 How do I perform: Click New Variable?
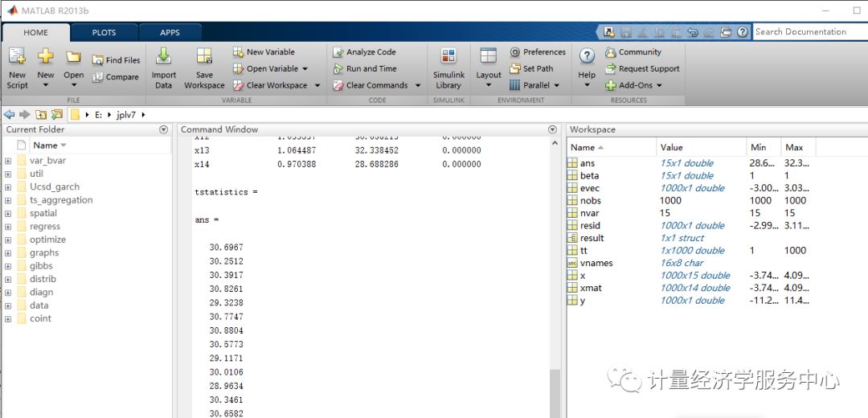(264, 52)
